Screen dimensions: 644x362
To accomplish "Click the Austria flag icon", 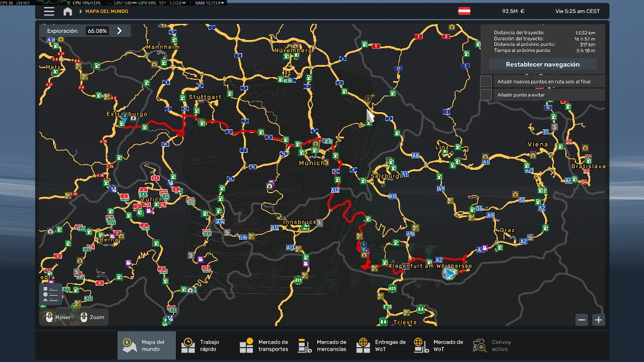I will point(464,11).
